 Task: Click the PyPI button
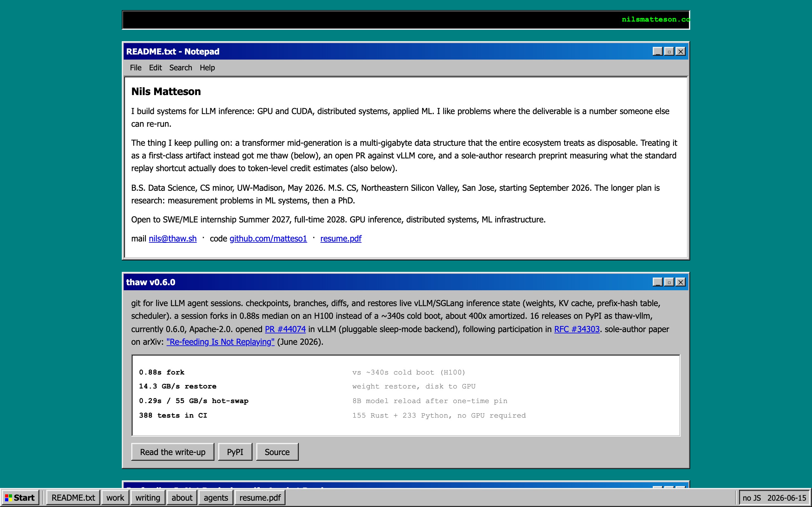(235, 452)
